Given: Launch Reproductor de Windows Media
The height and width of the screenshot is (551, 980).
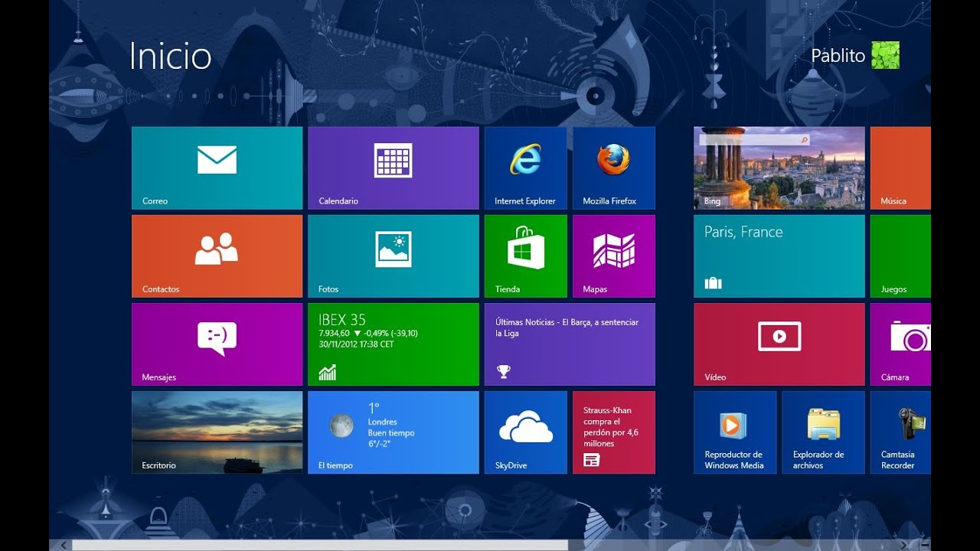Looking at the screenshot, I should click(x=735, y=432).
